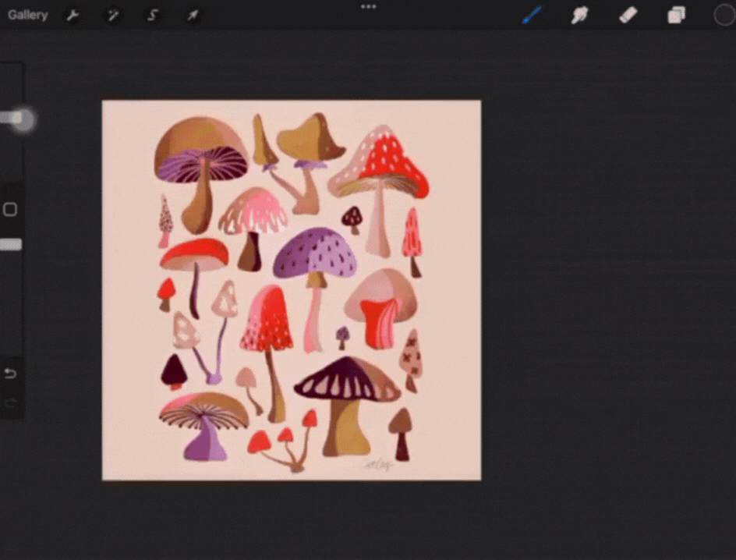Pick the Smudge tool
Viewport: 736px width, 560px height.
click(x=579, y=15)
